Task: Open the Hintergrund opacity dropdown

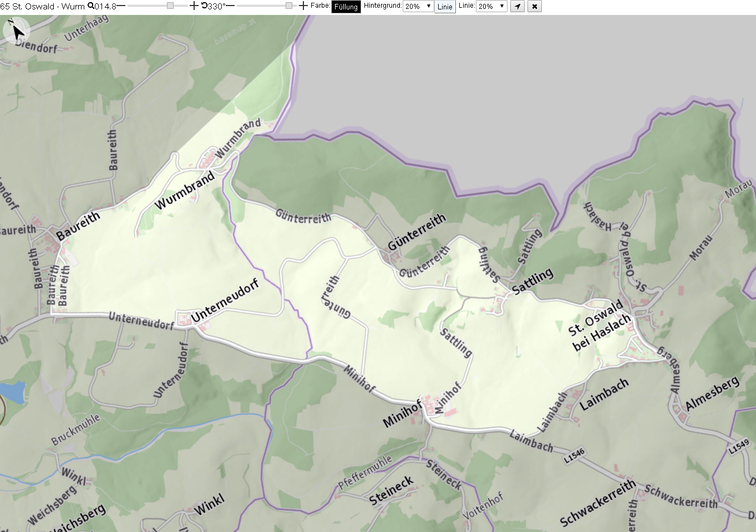Action: coord(418,7)
